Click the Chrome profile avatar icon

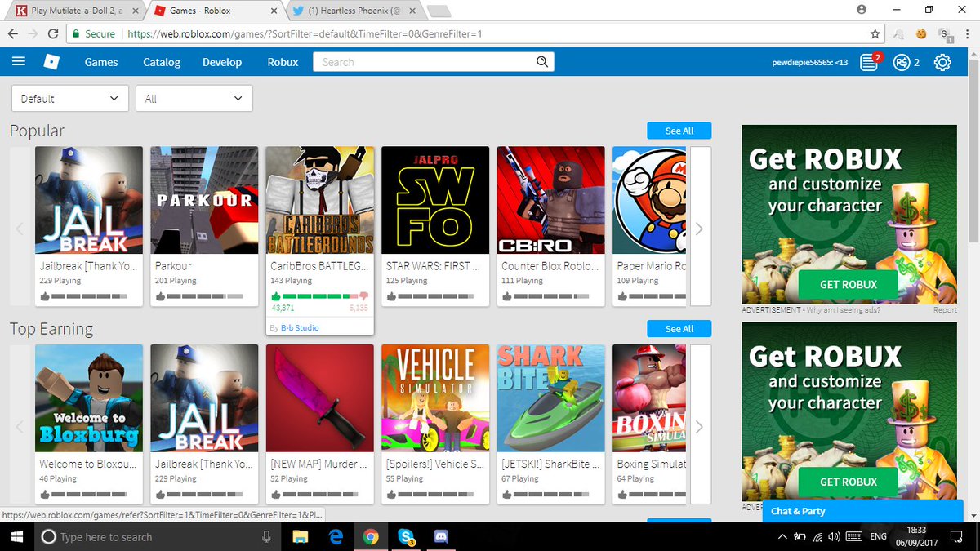tap(862, 9)
